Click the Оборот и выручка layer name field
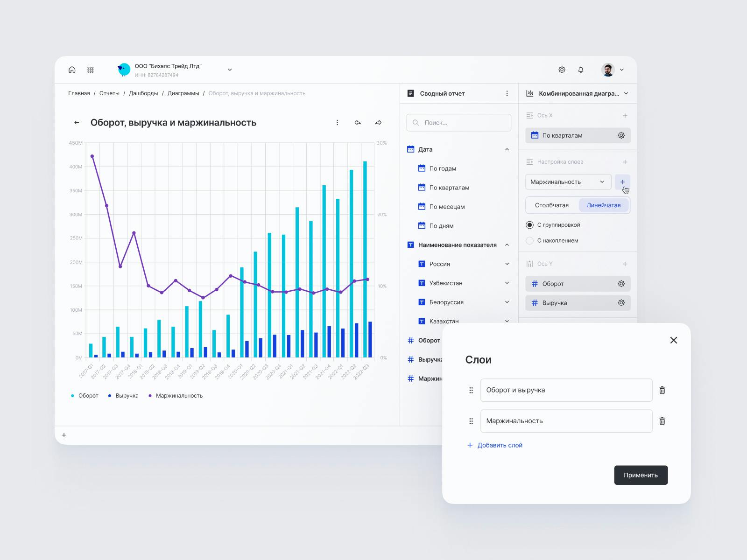This screenshot has width=747, height=560. click(x=566, y=390)
